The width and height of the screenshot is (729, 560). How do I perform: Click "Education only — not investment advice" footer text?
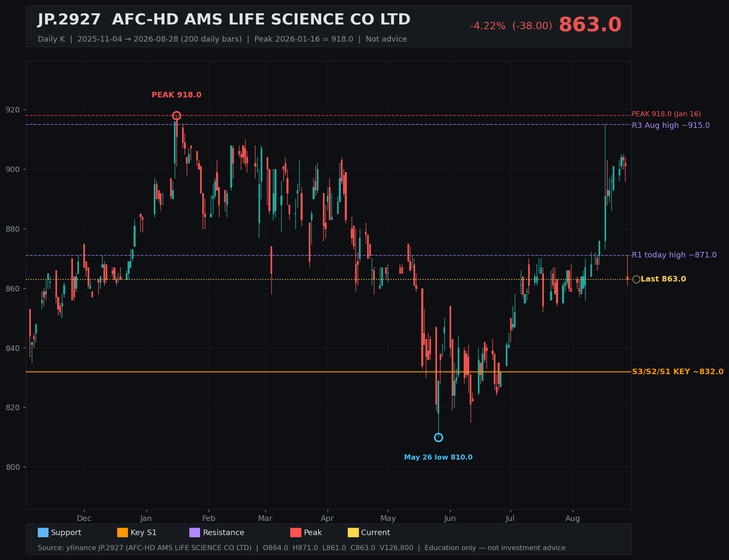coord(495,548)
